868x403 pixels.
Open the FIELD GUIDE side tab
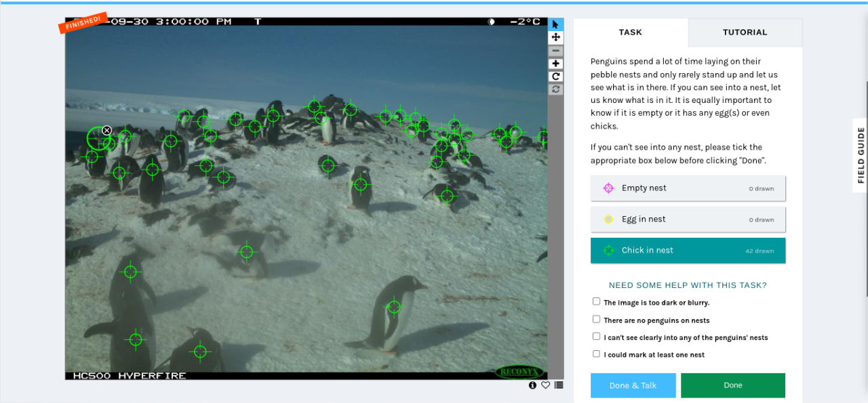click(861, 155)
